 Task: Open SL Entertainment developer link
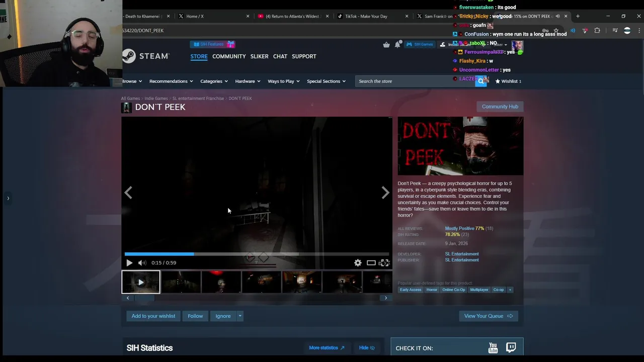(462, 254)
